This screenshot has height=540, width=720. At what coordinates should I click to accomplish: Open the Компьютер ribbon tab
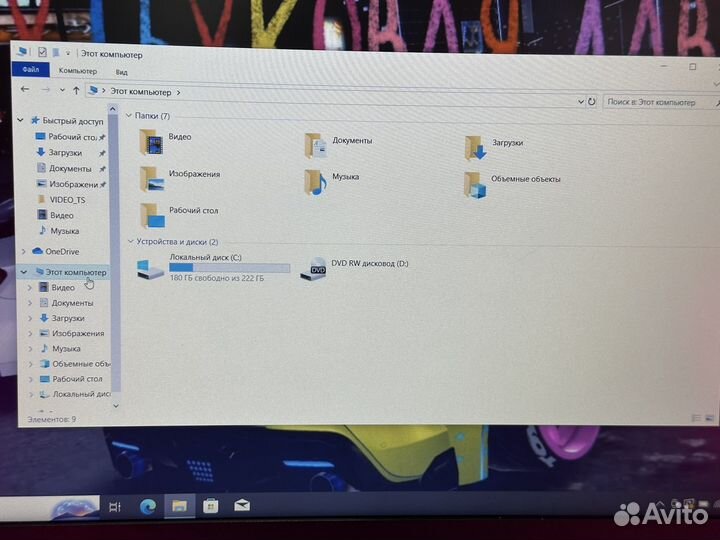click(78, 71)
